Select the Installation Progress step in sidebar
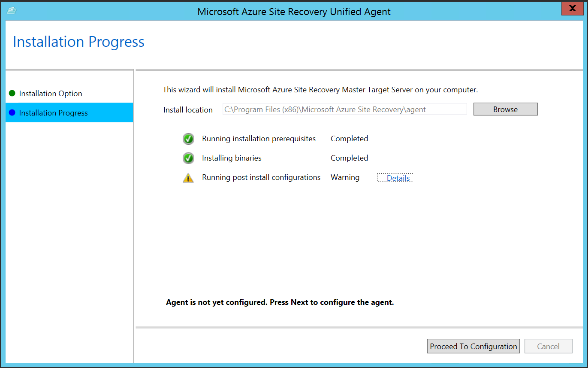Screen dimensions: 588x368 coord(53,113)
